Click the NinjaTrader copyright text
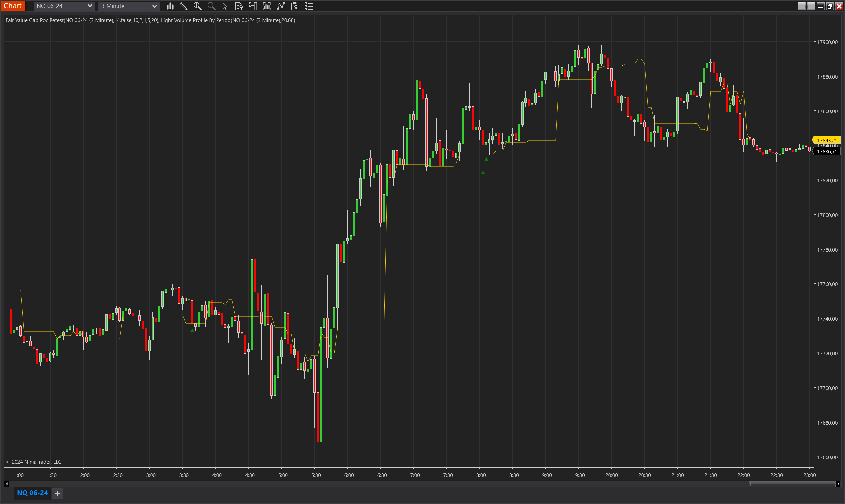This screenshot has width=845, height=504. tap(34, 462)
